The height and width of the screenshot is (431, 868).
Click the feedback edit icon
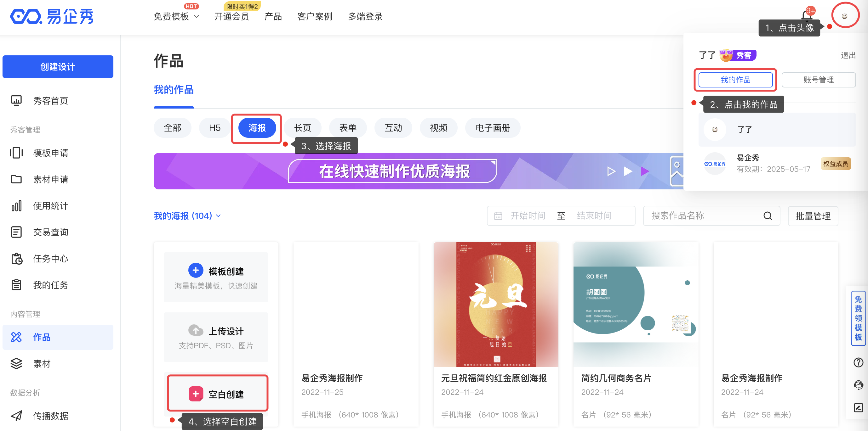point(858,408)
